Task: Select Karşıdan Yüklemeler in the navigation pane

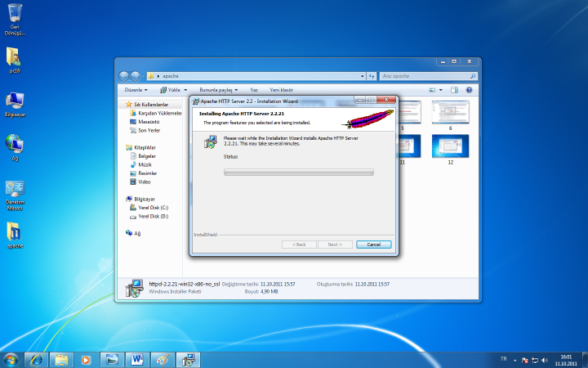Action: [x=160, y=113]
